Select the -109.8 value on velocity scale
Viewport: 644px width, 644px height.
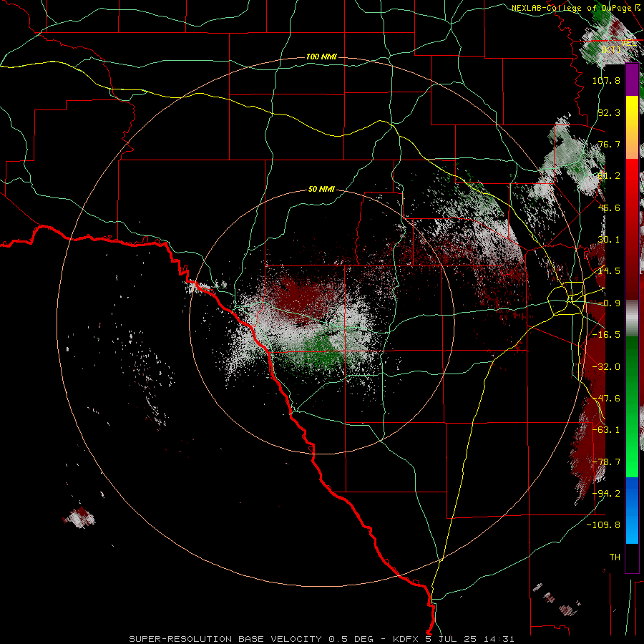[x=603, y=525]
